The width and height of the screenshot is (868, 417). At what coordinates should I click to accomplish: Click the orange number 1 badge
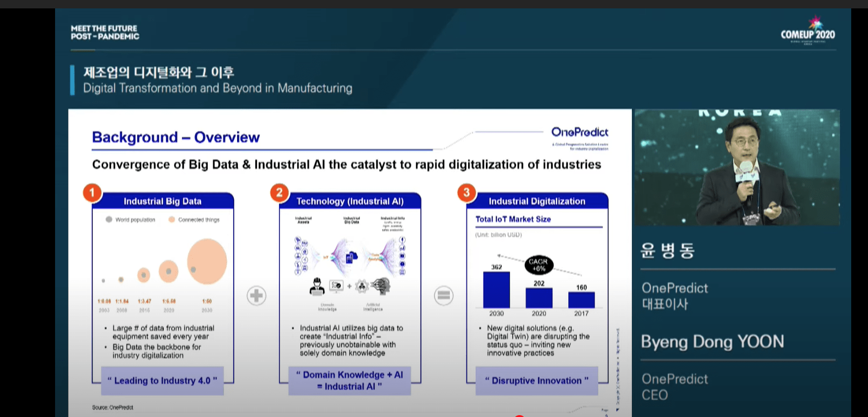92,192
